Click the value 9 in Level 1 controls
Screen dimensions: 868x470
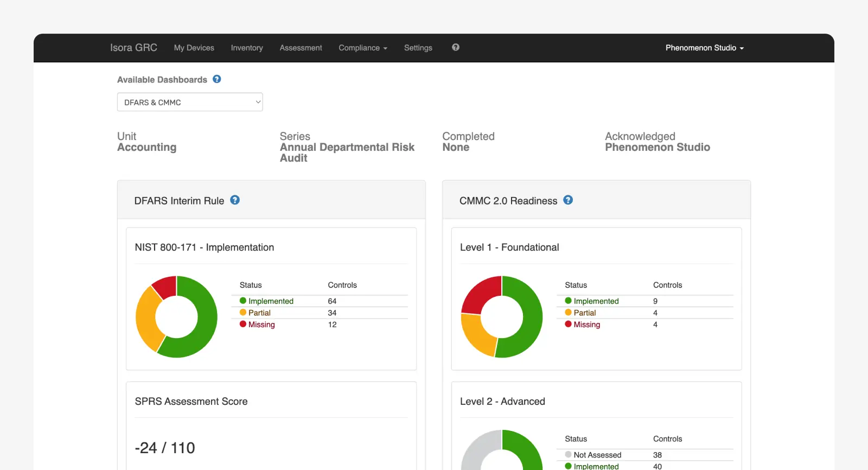point(655,301)
